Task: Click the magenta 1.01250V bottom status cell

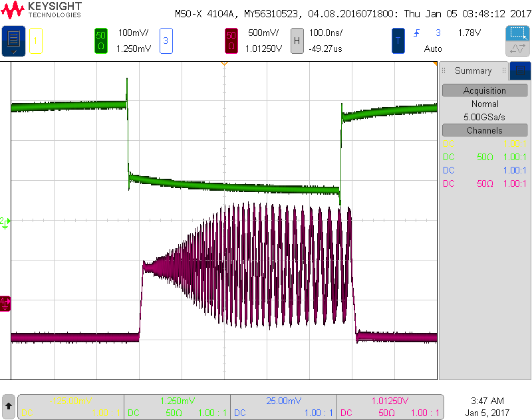Action: pyautogui.click(x=390, y=407)
